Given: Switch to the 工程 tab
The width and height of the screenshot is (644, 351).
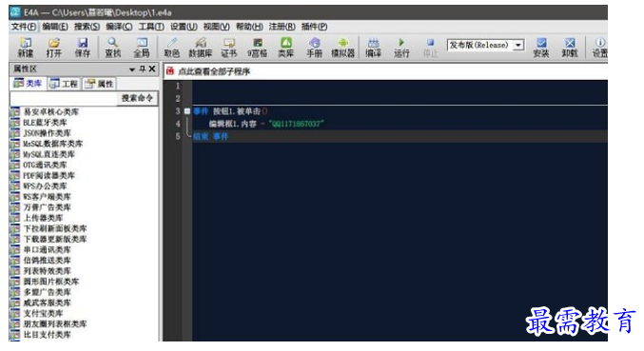Looking at the screenshot, I should tap(64, 84).
